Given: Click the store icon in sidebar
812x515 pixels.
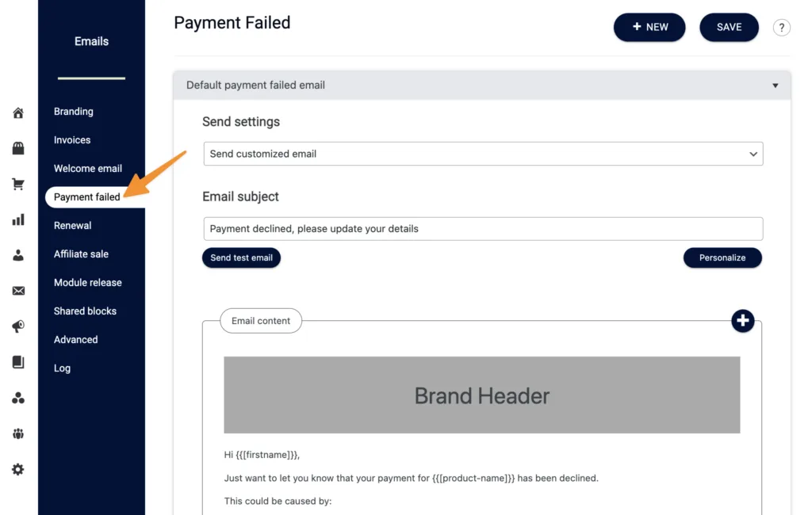Looking at the screenshot, I should click(18, 148).
